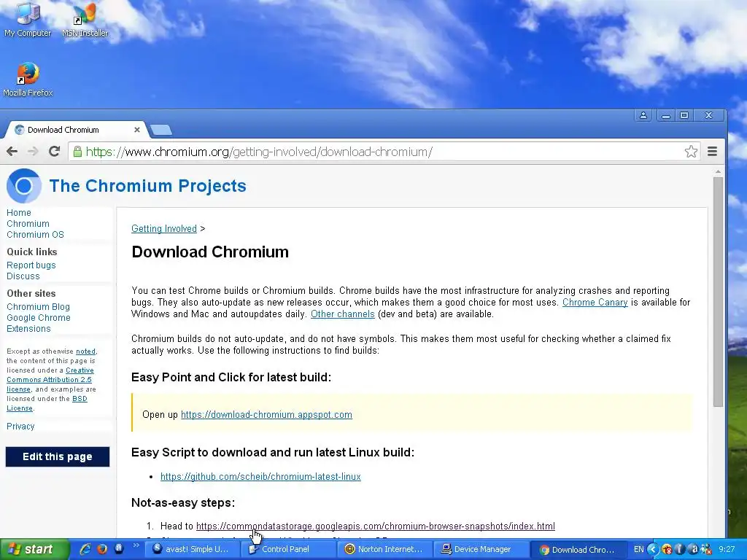Open the Windows start menu

34,549
